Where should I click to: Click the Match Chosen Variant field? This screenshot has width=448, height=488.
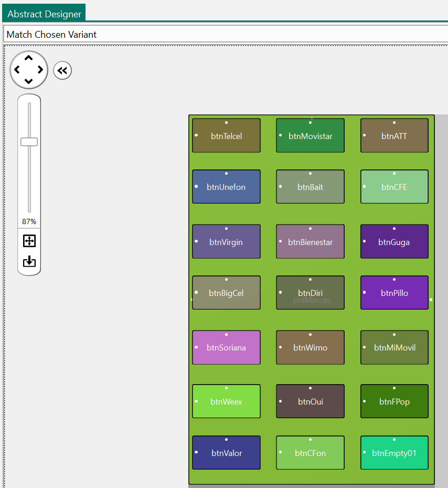226,34
